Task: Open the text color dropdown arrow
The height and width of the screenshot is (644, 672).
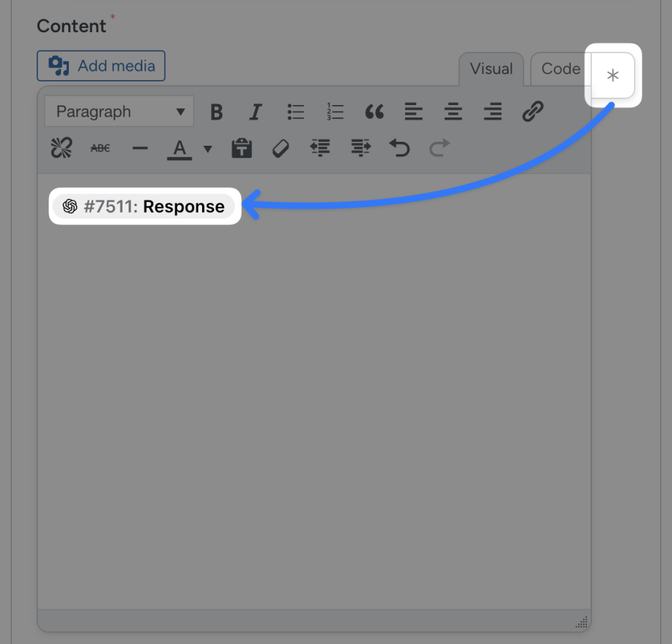Action: click(x=207, y=149)
